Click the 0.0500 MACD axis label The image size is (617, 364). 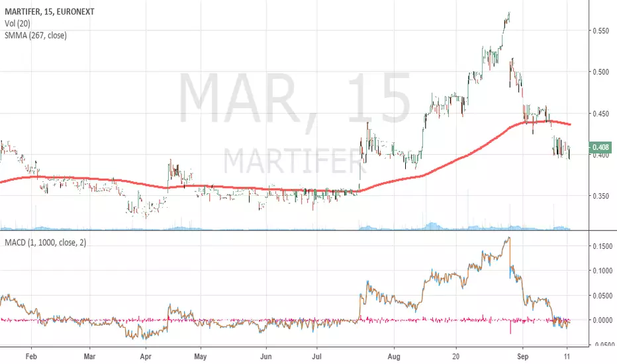(x=602, y=296)
